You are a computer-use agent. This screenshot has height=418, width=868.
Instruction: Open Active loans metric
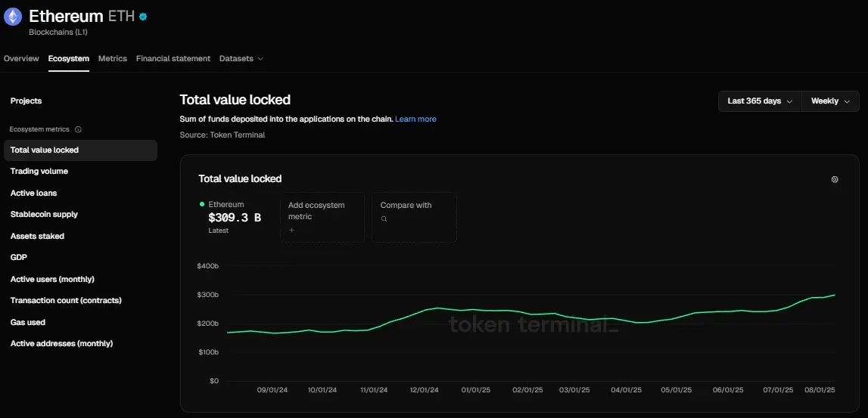tap(34, 193)
